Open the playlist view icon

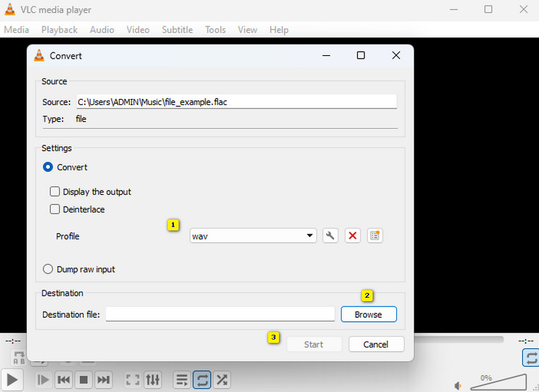[x=181, y=379]
